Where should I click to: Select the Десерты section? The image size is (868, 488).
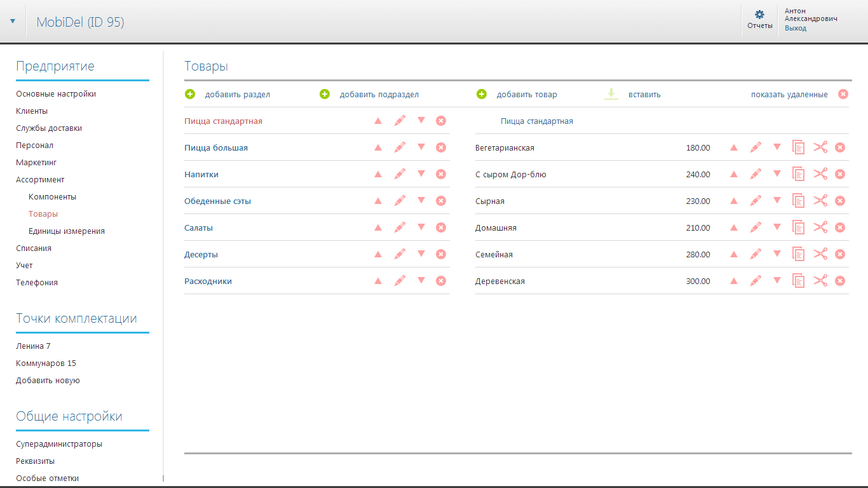pos(201,254)
